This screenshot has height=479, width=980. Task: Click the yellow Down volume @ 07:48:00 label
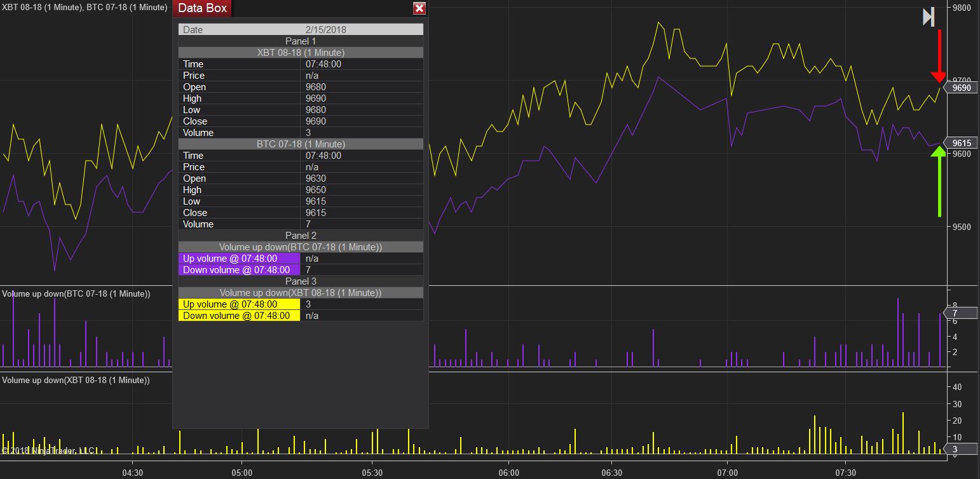[239, 316]
